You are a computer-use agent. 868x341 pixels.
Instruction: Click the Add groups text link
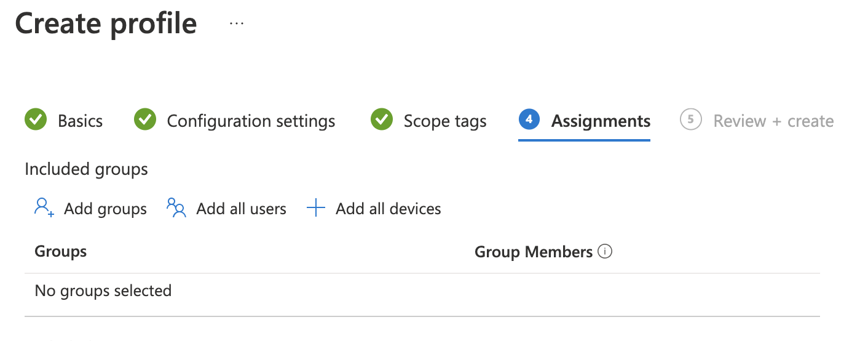105,209
